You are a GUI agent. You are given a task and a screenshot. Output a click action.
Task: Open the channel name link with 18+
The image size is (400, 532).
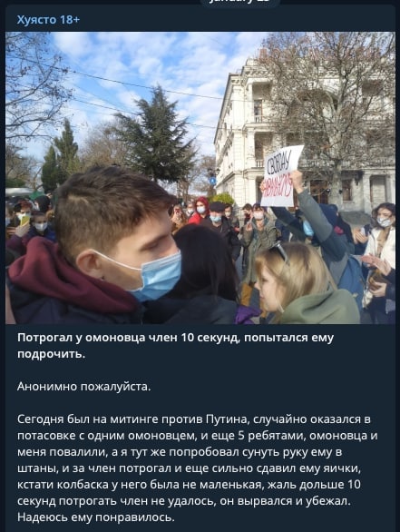click(48, 20)
